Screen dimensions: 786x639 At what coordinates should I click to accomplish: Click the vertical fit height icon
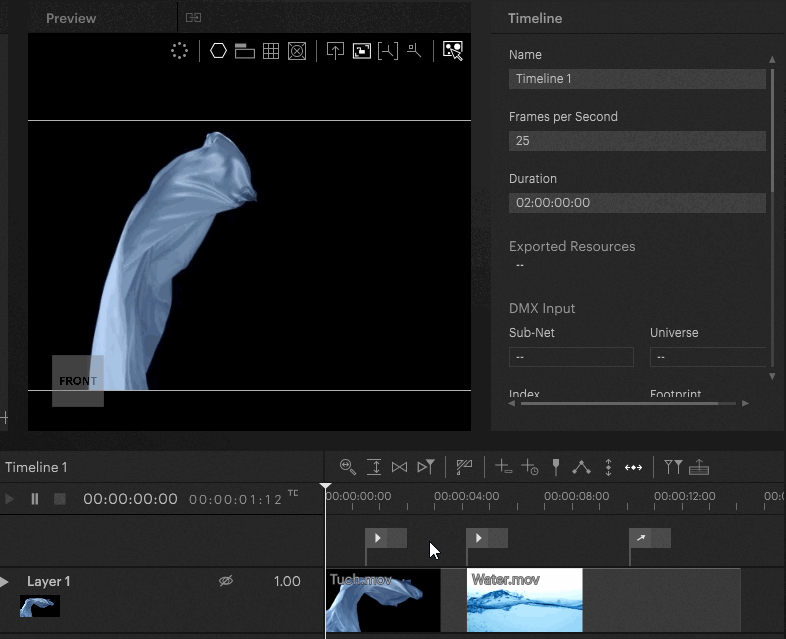374,467
